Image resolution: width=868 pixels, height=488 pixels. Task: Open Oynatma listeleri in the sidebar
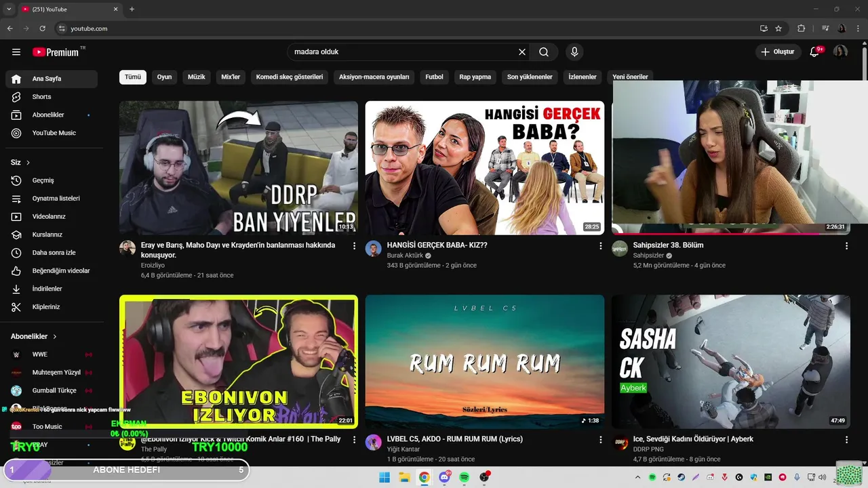tap(52, 199)
